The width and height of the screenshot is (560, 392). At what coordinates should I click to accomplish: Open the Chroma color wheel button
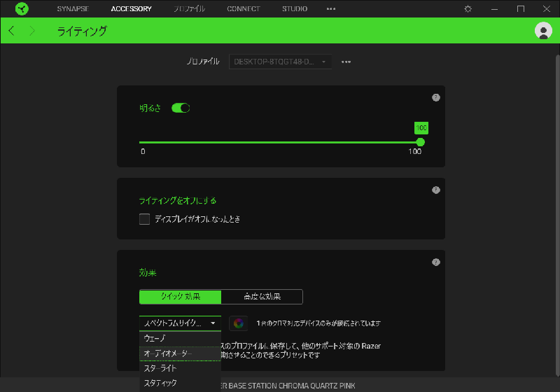(238, 323)
